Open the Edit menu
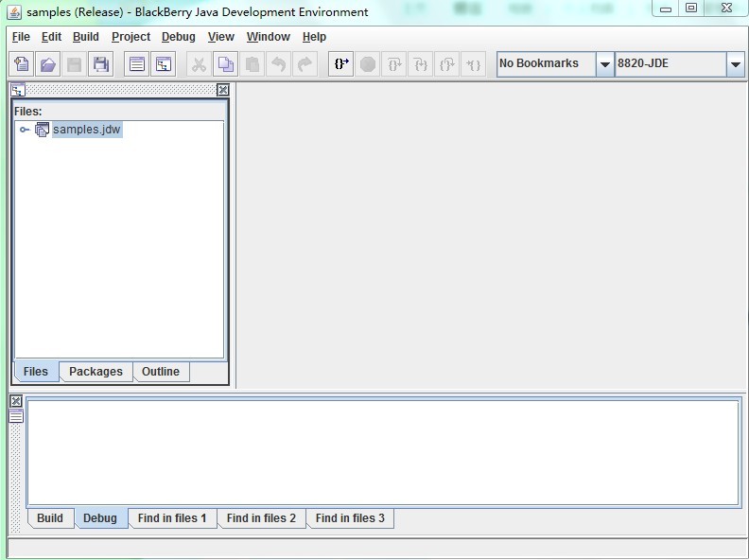The image size is (749, 560). coord(51,37)
